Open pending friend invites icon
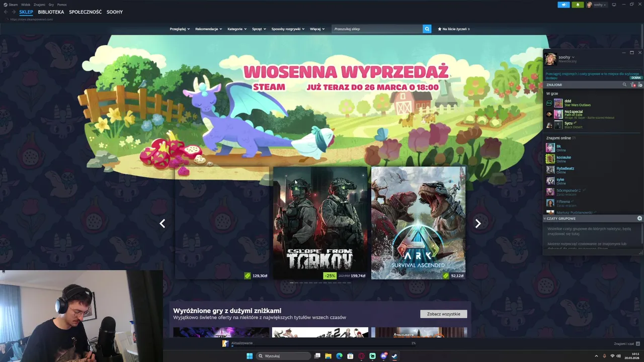The width and height of the screenshot is (644, 362). tap(633, 84)
